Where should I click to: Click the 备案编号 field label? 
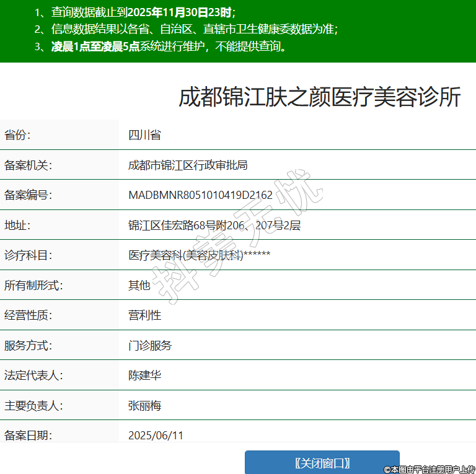point(29,195)
